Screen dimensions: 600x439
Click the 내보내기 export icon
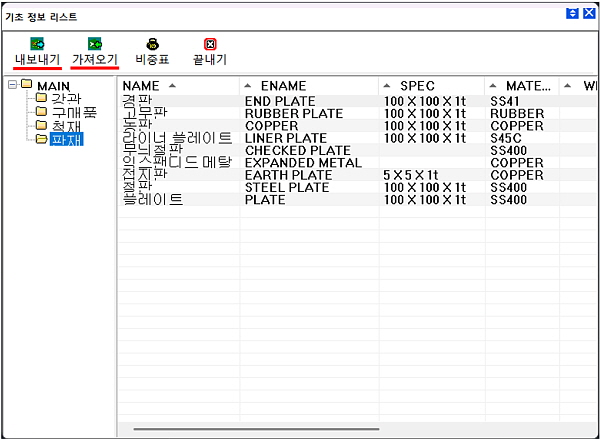37,44
